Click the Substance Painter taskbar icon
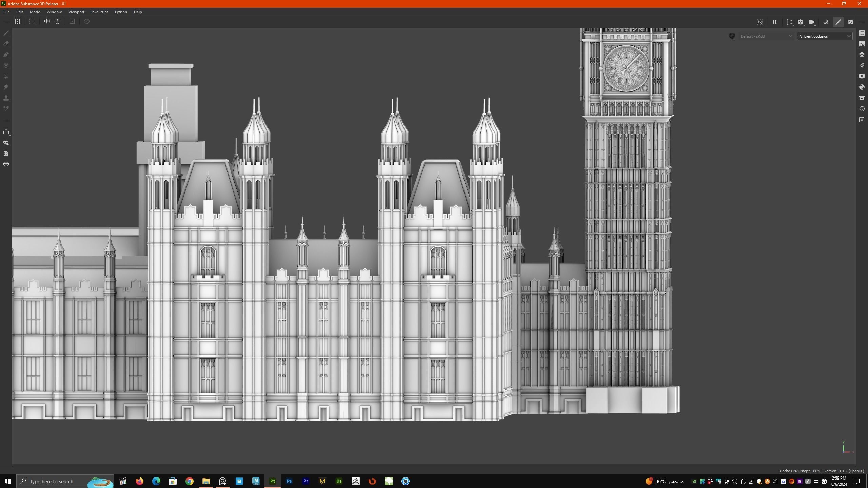868x488 pixels. click(273, 481)
